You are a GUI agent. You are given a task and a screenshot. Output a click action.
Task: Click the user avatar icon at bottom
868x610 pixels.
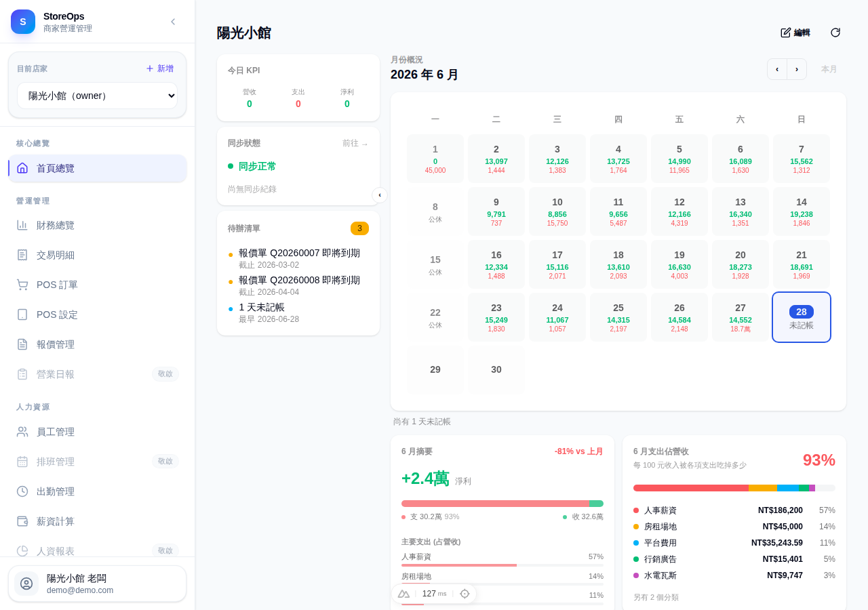pyautogui.click(x=26, y=584)
